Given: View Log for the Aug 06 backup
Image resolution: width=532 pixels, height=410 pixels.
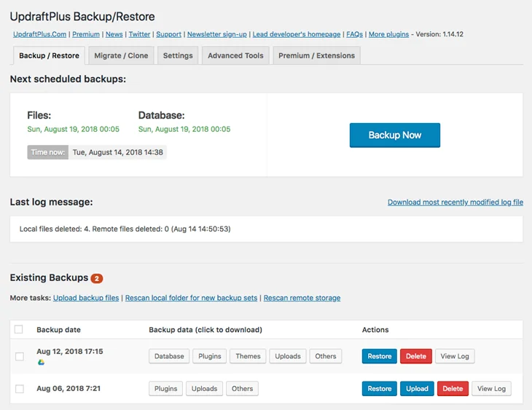Looking at the screenshot, I should pyautogui.click(x=491, y=389).
